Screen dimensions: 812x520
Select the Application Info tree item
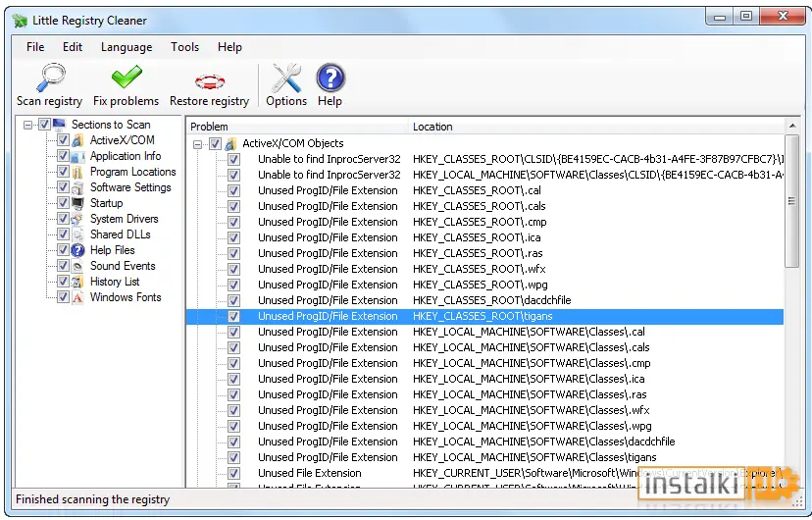click(126, 156)
